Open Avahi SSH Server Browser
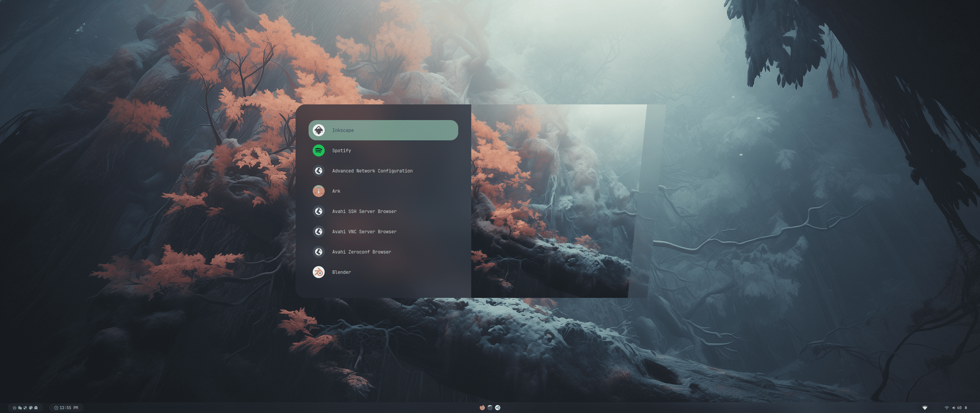The image size is (980, 413). pos(364,211)
